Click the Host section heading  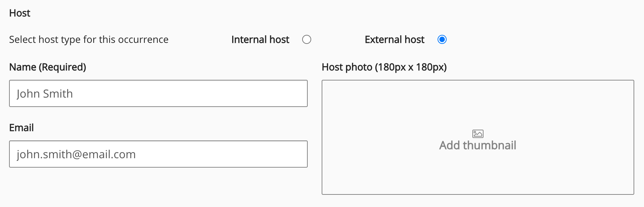point(19,13)
